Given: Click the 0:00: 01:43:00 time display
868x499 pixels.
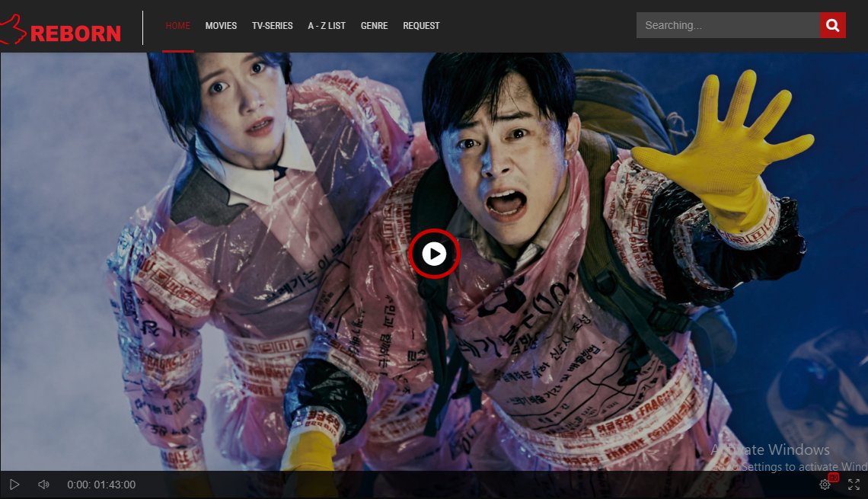Looking at the screenshot, I should (x=101, y=485).
